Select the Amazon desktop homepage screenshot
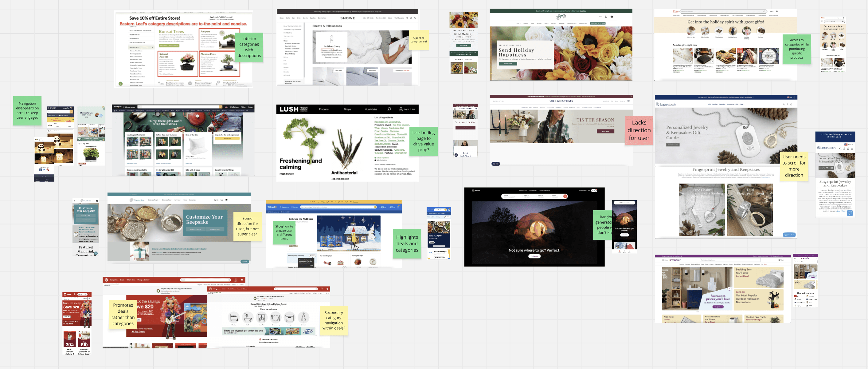 point(183,140)
